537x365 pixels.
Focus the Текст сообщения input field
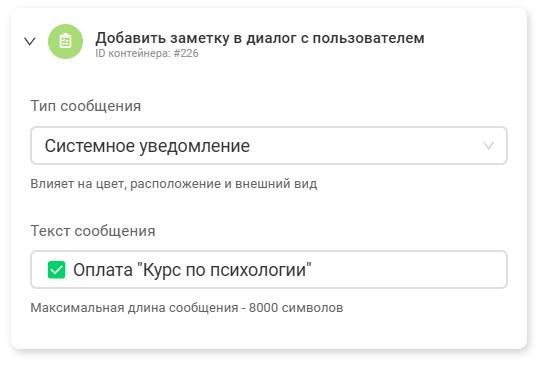269,269
